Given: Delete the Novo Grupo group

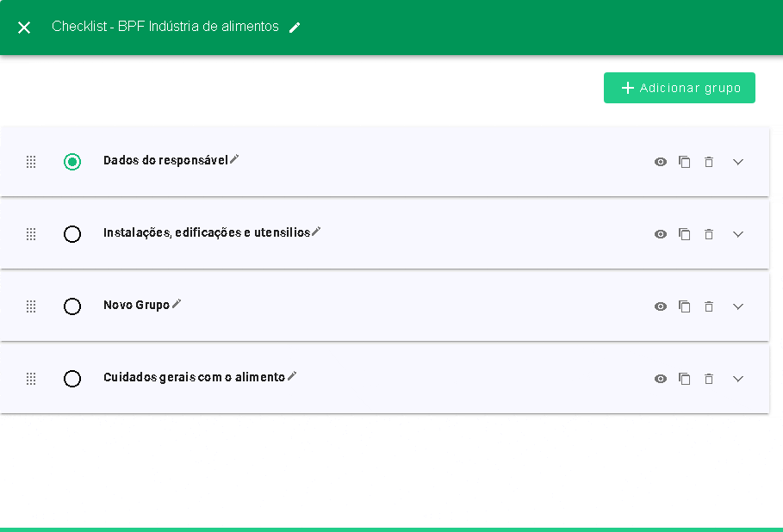Looking at the screenshot, I should [709, 306].
